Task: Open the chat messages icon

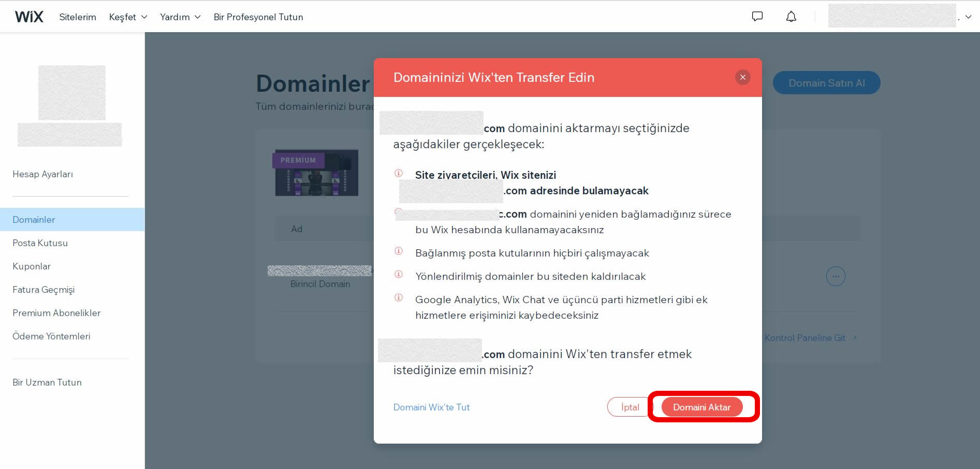Action: [x=757, y=17]
